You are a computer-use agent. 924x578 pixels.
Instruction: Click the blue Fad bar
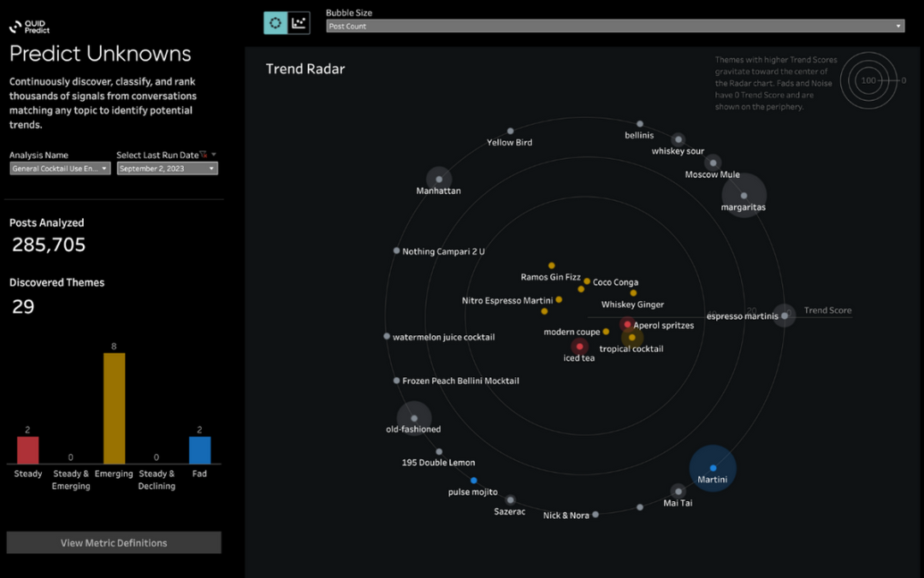click(x=199, y=450)
